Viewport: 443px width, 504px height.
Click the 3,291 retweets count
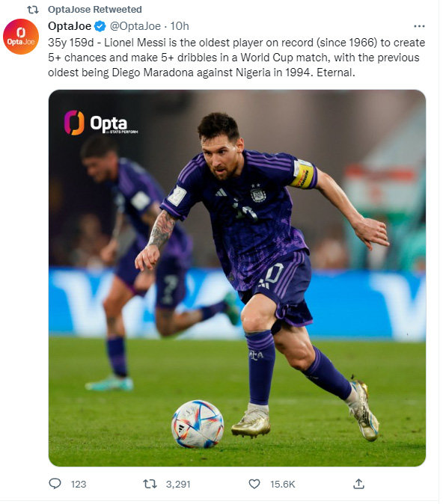[x=178, y=484]
